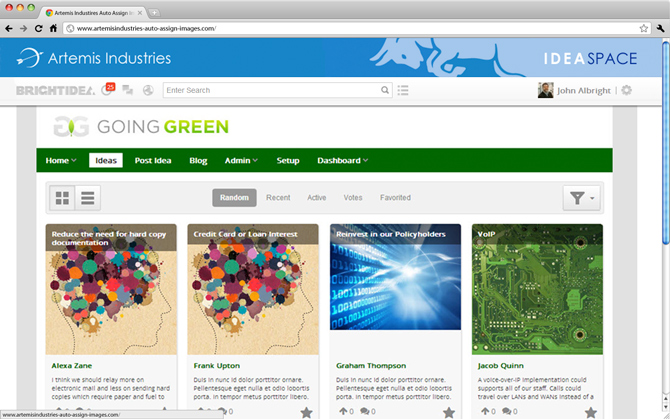
Task: Click the Artemis Industries logo
Action: point(94,58)
